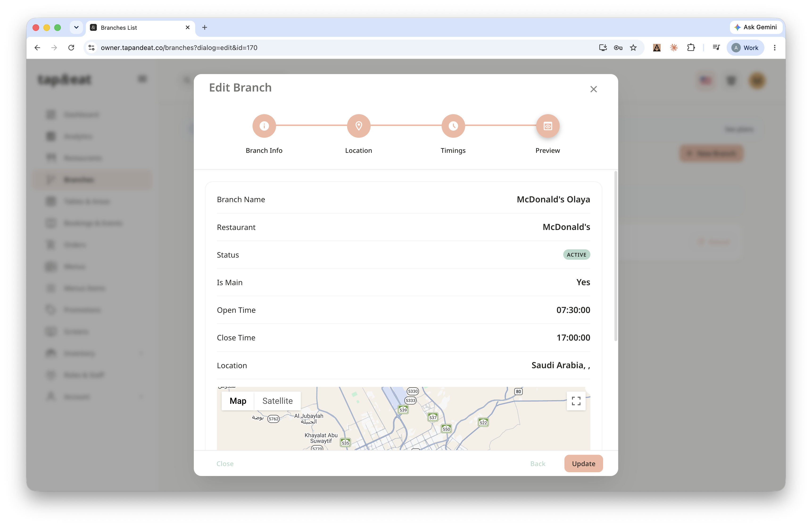Open Chrome's three-dot menu
The image size is (812, 526).
click(775, 48)
